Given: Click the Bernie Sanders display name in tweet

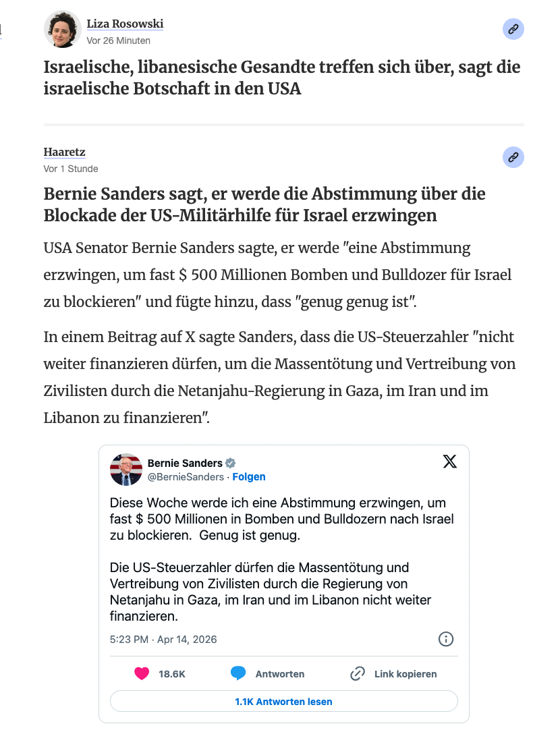Looking at the screenshot, I should pyautogui.click(x=185, y=463).
